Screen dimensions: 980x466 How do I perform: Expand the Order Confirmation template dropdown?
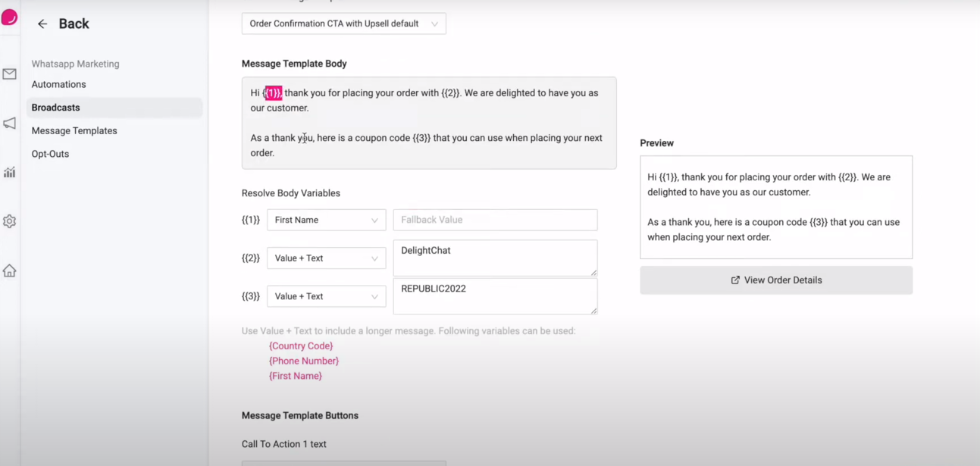[343, 23]
